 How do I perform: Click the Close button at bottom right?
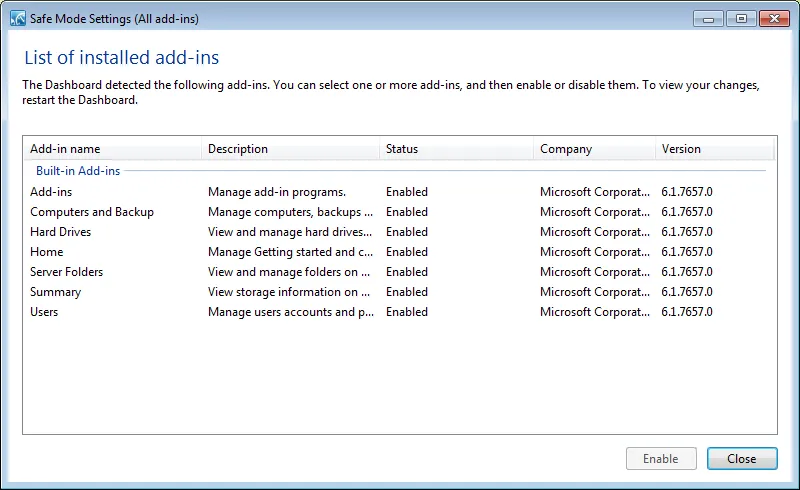click(x=742, y=458)
